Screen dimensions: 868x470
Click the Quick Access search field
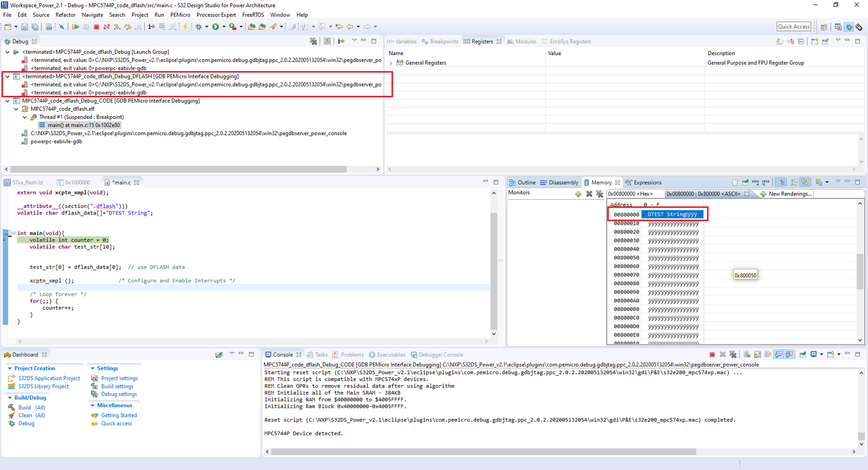[793, 27]
